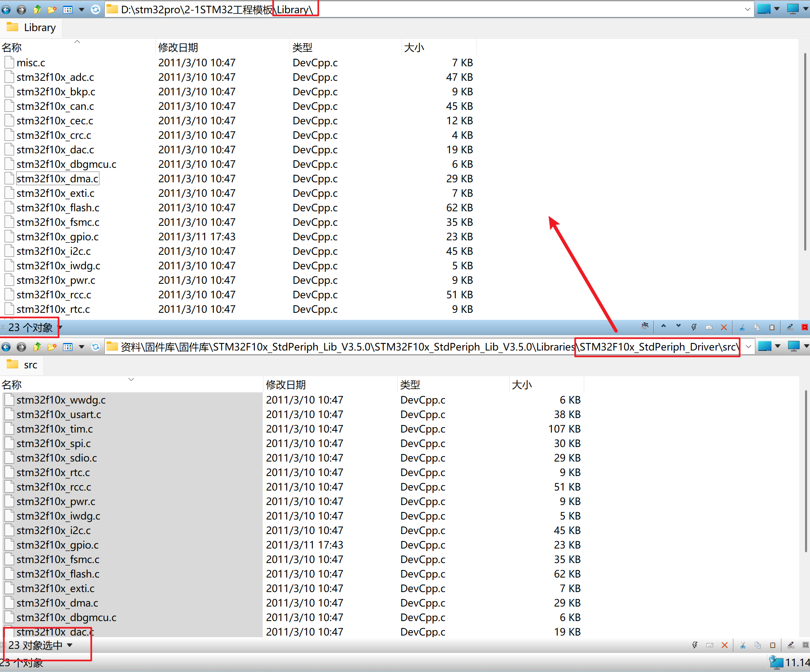Screen dimensions: 810x672
Task: Select stm32f10x_gpio.c in the top pane
Action: coord(58,237)
